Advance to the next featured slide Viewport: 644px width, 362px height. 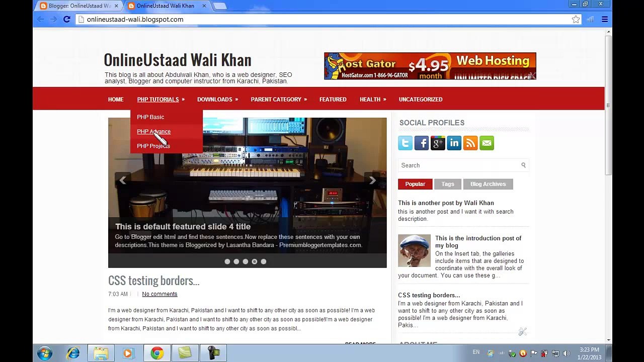[372, 180]
